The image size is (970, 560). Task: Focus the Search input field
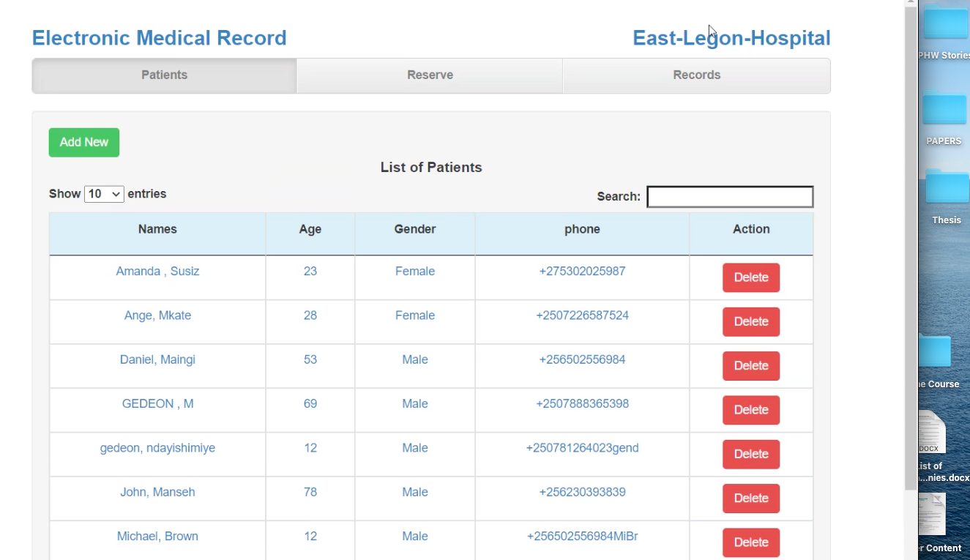click(x=730, y=197)
